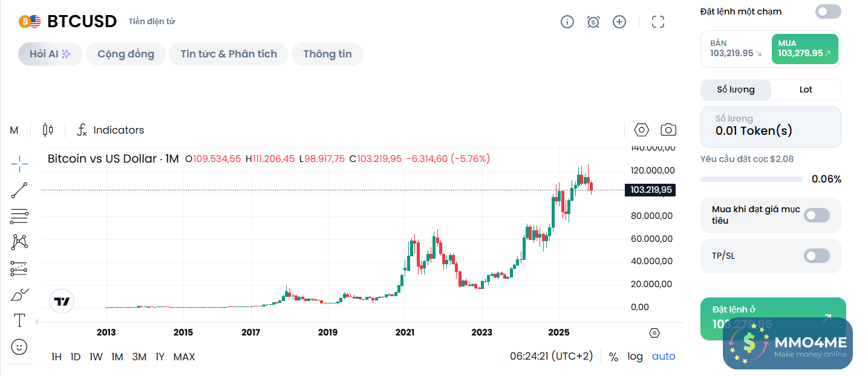Open the M timeframe interval dropdown
Viewport: 868px width, 376px height.
pos(15,130)
